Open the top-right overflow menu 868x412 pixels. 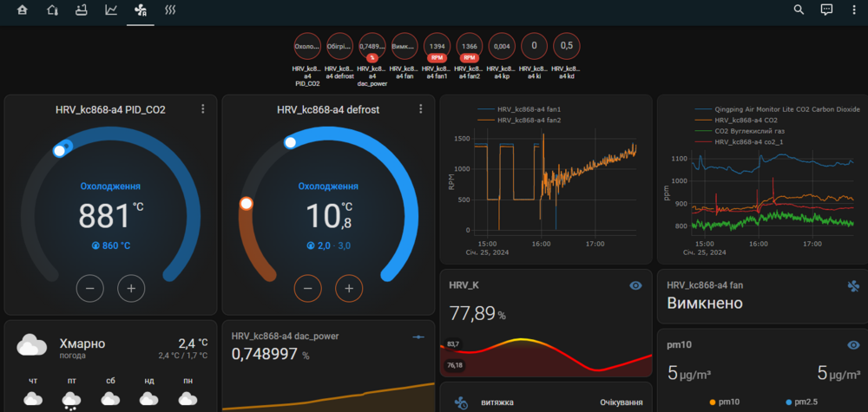click(853, 10)
